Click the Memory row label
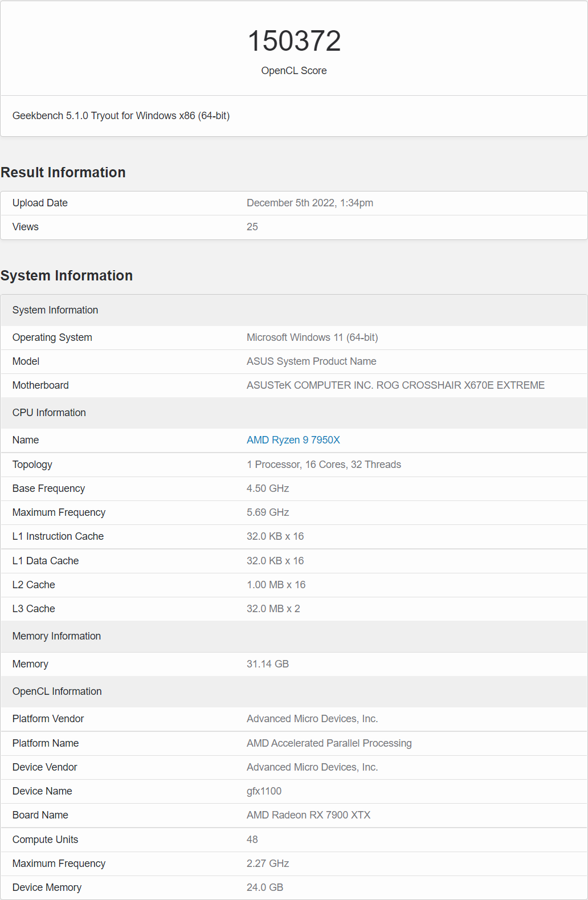 tap(30, 664)
